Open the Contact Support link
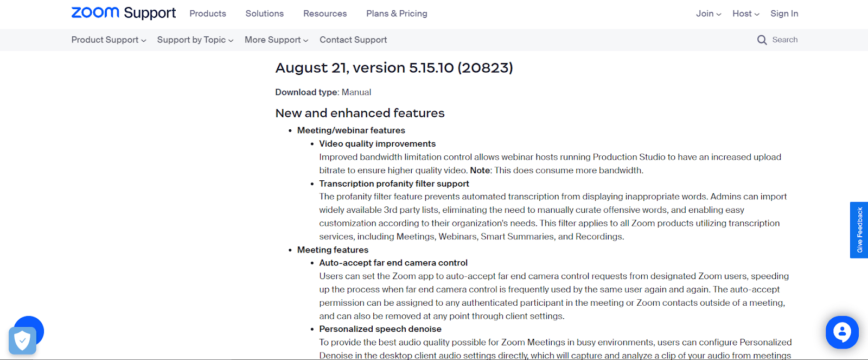868x360 pixels. click(353, 40)
